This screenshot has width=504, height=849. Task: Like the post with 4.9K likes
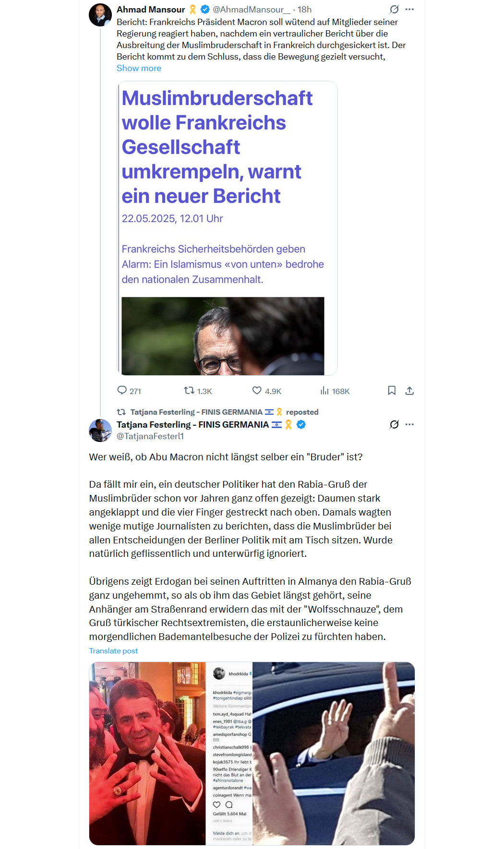[267, 391]
